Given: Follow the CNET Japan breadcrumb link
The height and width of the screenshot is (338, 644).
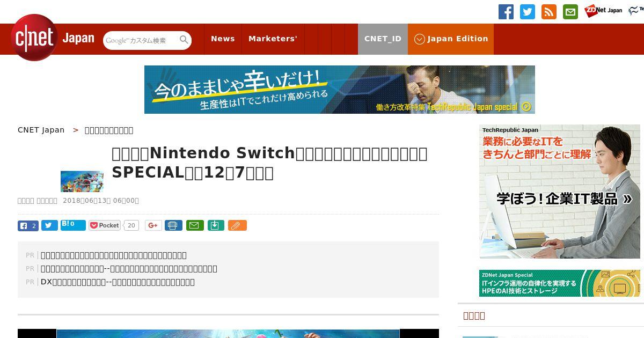Looking at the screenshot, I should click(x=41, y=130).
